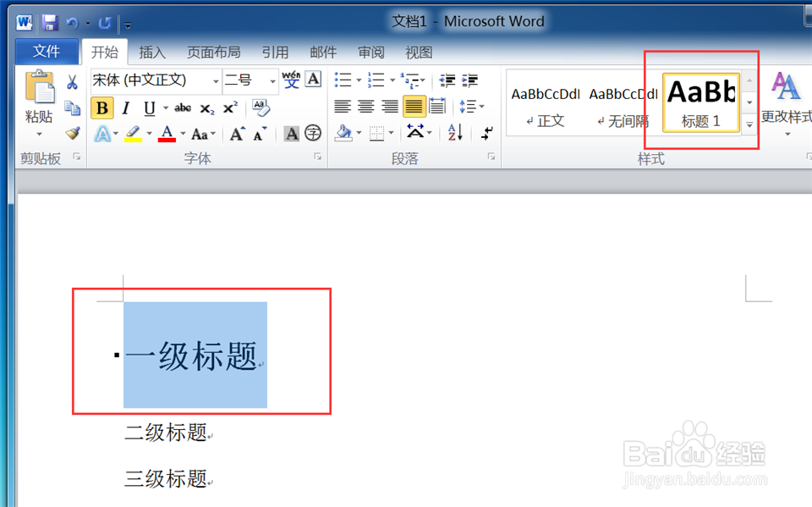
Task: Open the customize quick access toolbar arrow
Action: pyautogui.click(x=128, y=25)
